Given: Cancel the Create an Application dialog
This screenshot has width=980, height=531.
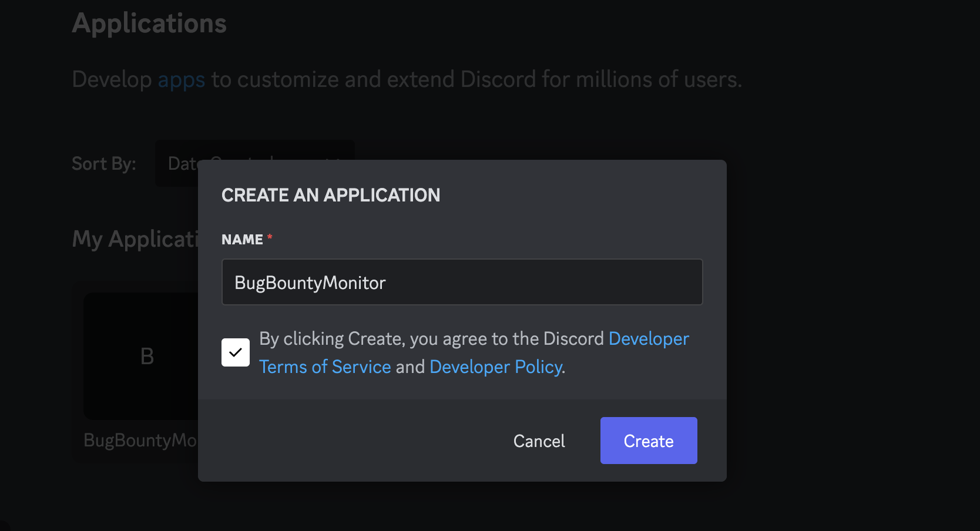Looking at the screenshot, I should pos(539,441).
